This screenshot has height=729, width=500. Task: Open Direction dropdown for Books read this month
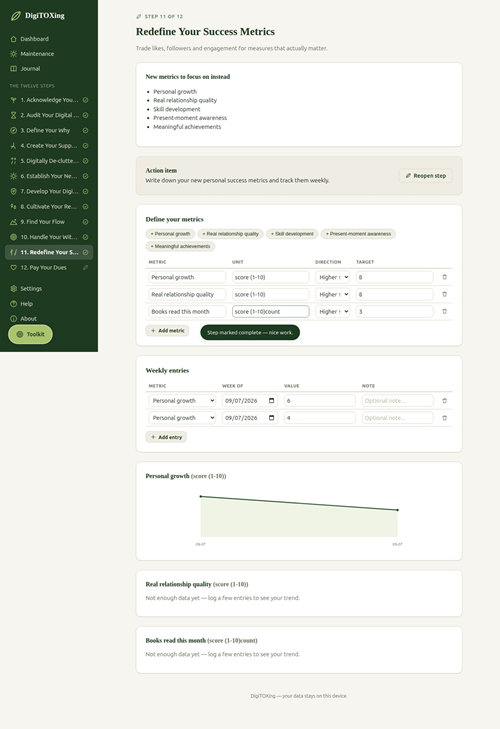pos(333,311)
